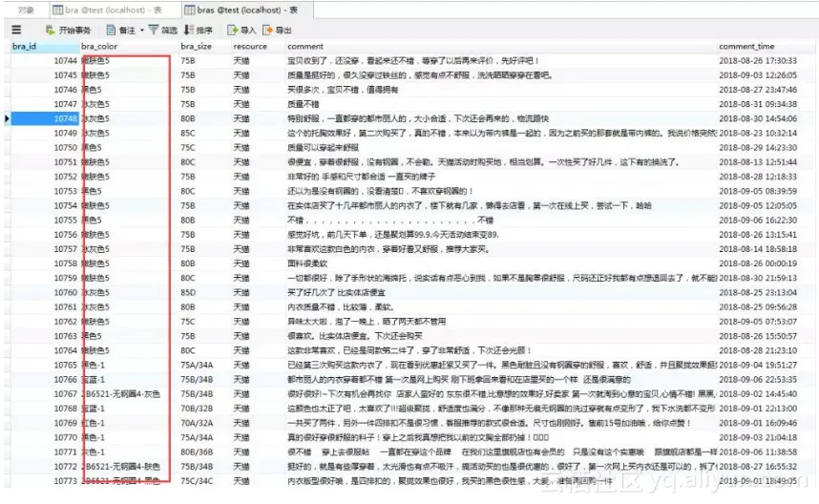Click the 导入 import button
This screenshot has height=504, width=819.
coord(241,31)
